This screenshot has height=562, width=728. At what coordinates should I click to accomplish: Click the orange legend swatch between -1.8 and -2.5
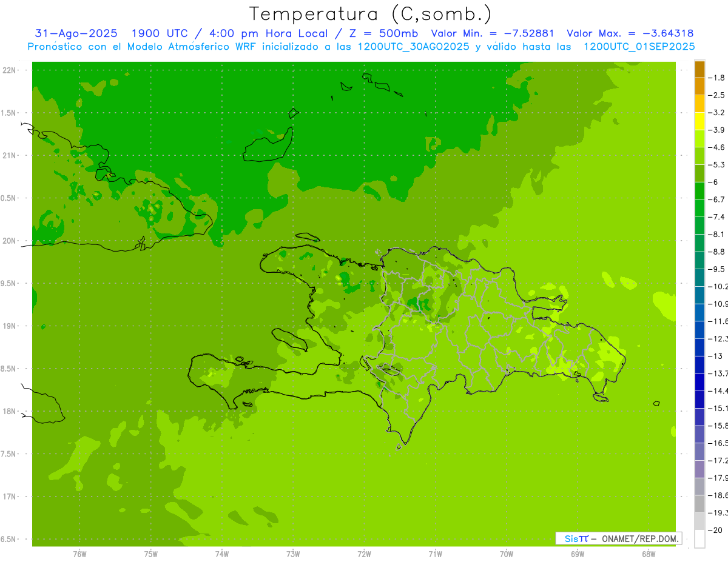point(699,86)
